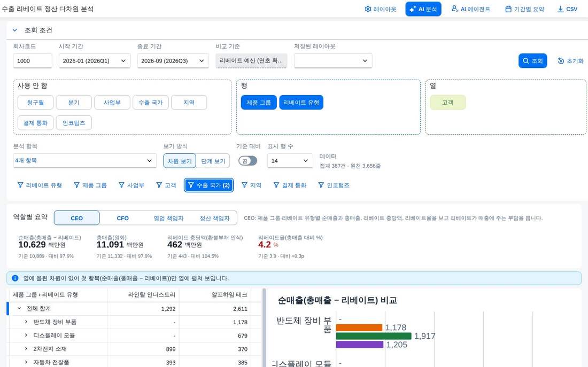Open the AI 에이전트 panel
Viewport: 588px width, 367px height.
click(x=470, y=9)
